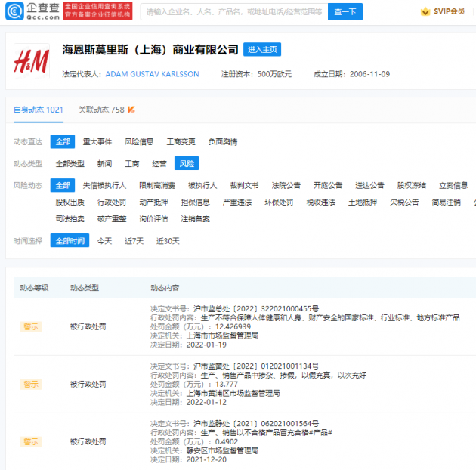The image size is (476, 470).
Task: Select the 工商 type filter
Action: [132, 164]
